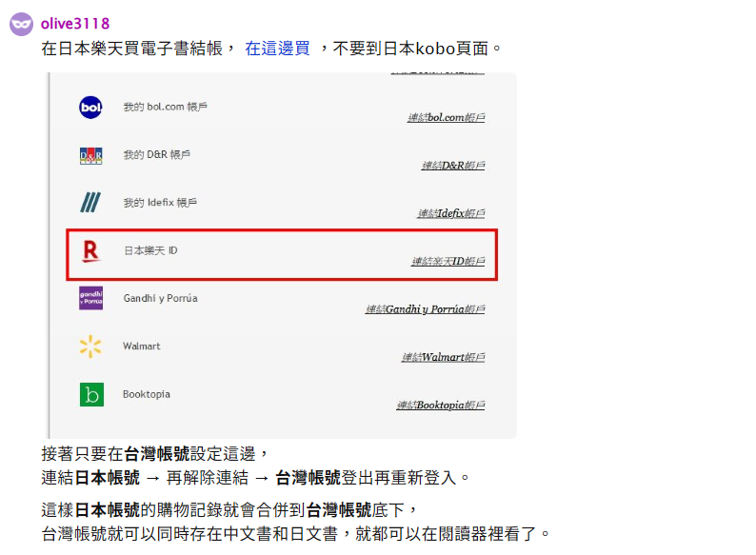Click the 連結Walmart帳戶 link
The width and height of the screenshot is (756, 555).
[x=443, y=357]
